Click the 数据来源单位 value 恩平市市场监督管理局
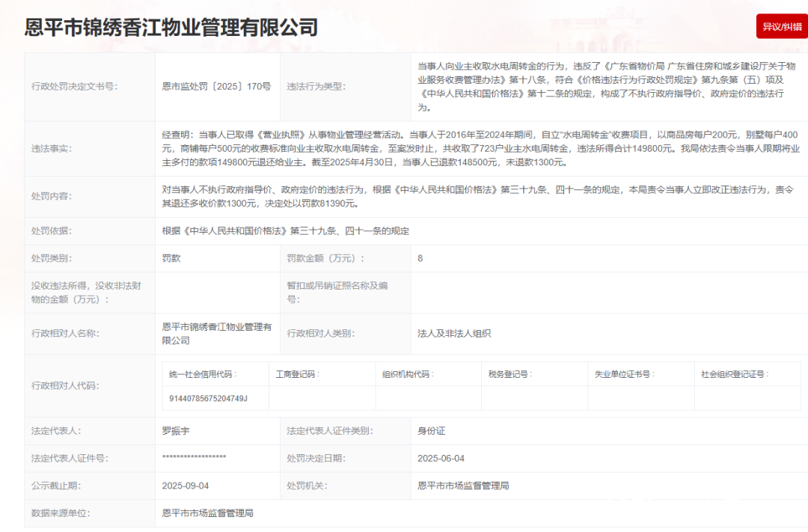Screen dimensions: 808x532 pyautogui.click(x=208, y=513)
